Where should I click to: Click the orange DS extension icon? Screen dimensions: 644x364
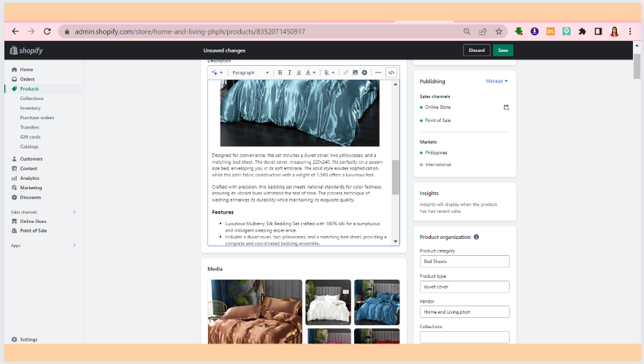[x=551, y=31]
